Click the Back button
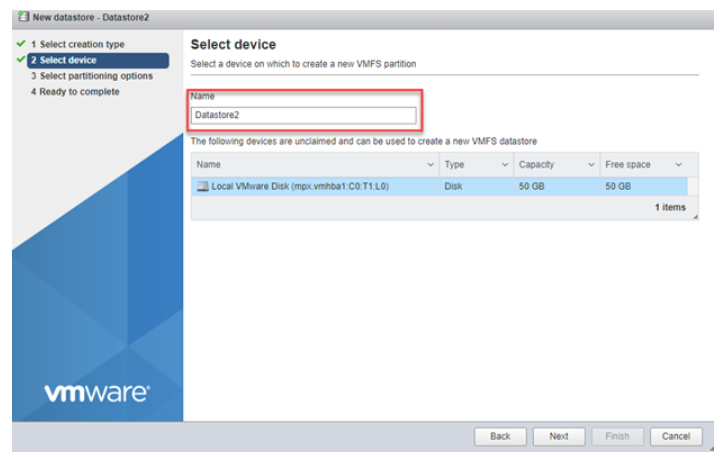 coord(500,436)
